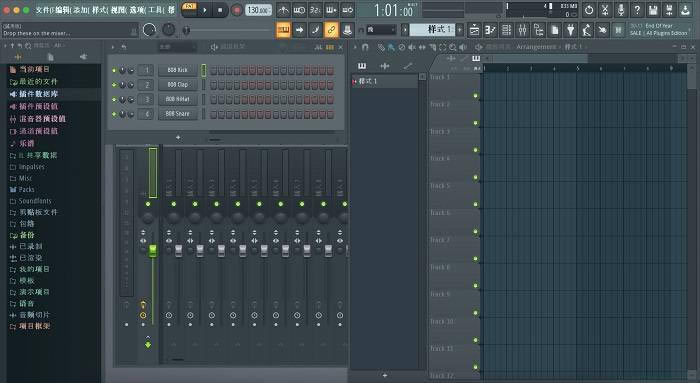This screenshot has width=700, height=383.
Task: Open the 添加 menu
Action: click(x=81, y=9)
